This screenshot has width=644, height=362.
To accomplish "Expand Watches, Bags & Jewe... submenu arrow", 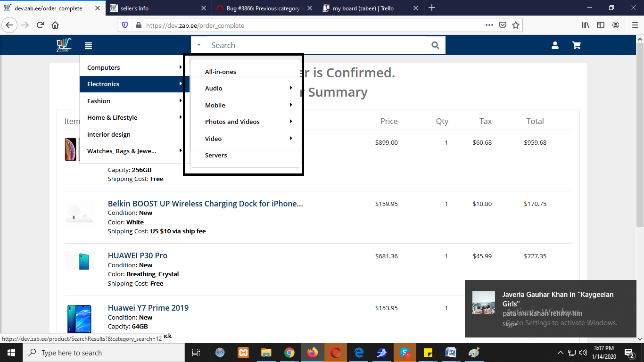I will (181, 151).
